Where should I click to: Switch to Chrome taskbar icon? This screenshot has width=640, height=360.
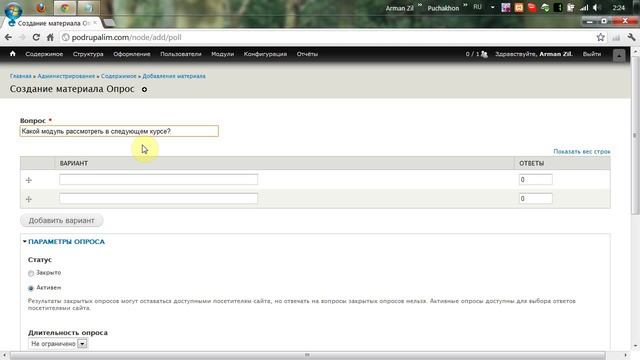[65, 8]
